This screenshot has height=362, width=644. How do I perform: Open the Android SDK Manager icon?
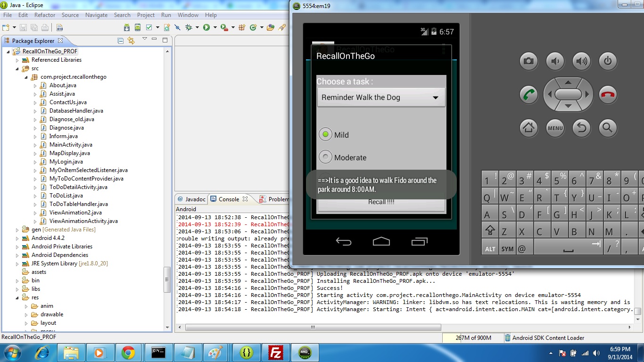pos(127,28)
